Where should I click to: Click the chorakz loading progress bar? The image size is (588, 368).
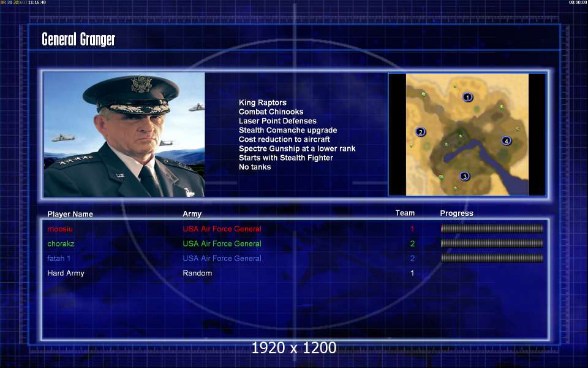coord(492,243)
